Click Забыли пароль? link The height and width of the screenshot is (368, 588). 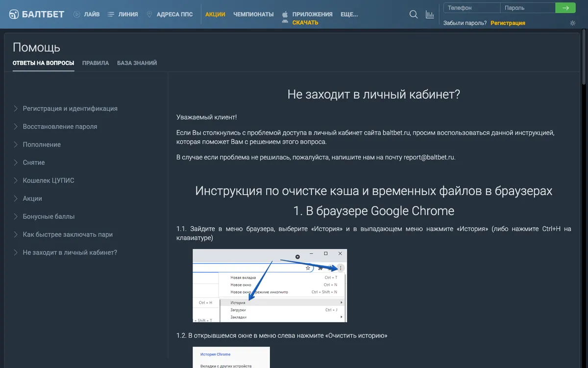(x=465, y=23)
